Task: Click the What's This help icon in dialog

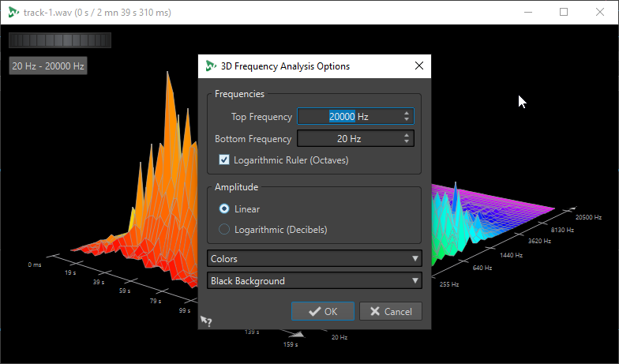Action: coord(206,321)
